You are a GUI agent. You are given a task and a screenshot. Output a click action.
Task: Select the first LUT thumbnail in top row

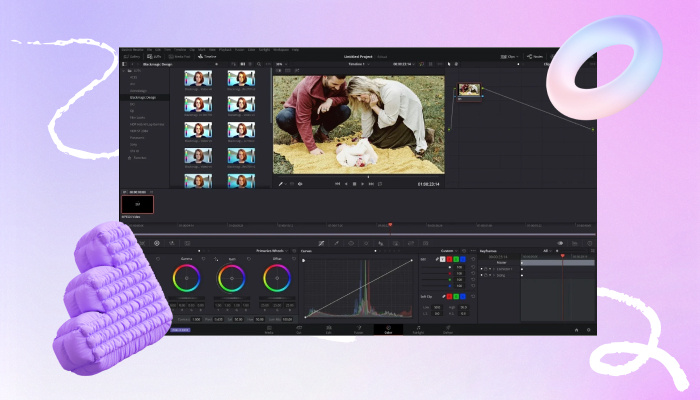tap(198, 78)
